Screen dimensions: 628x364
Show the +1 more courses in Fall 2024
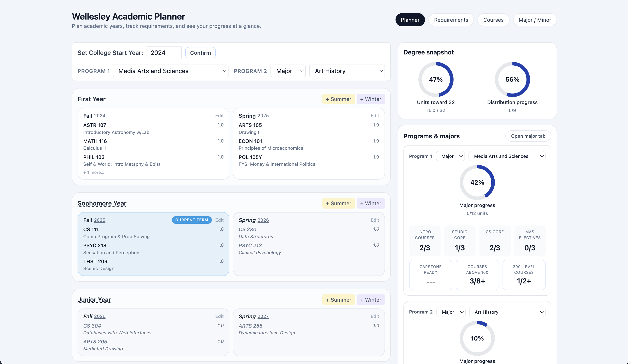(x=94, y=172)
